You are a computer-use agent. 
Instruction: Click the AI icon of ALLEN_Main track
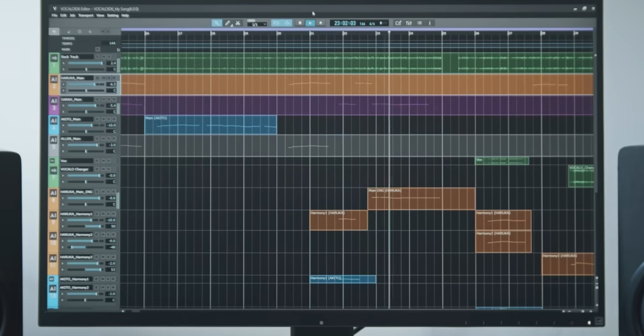[54, 140]
